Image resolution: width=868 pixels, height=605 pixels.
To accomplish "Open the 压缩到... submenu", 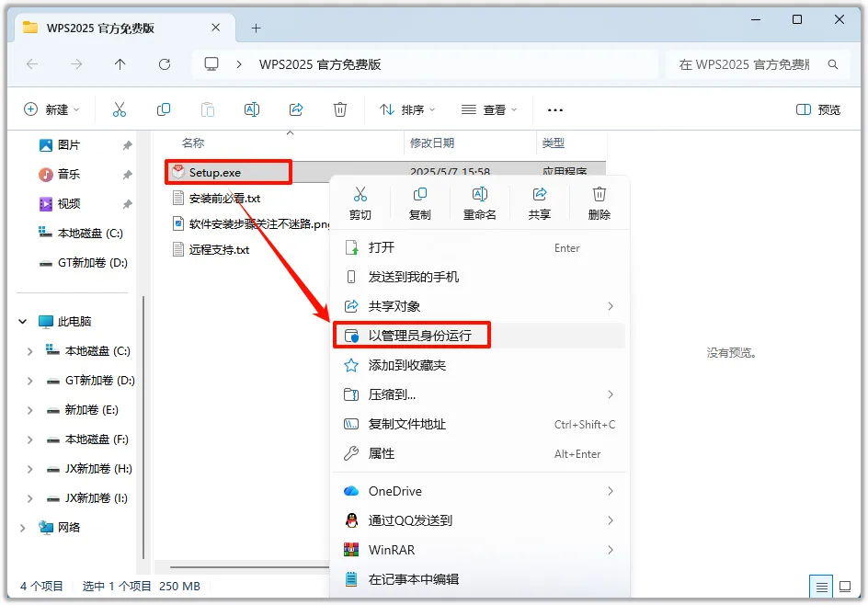I will (479, 394).
